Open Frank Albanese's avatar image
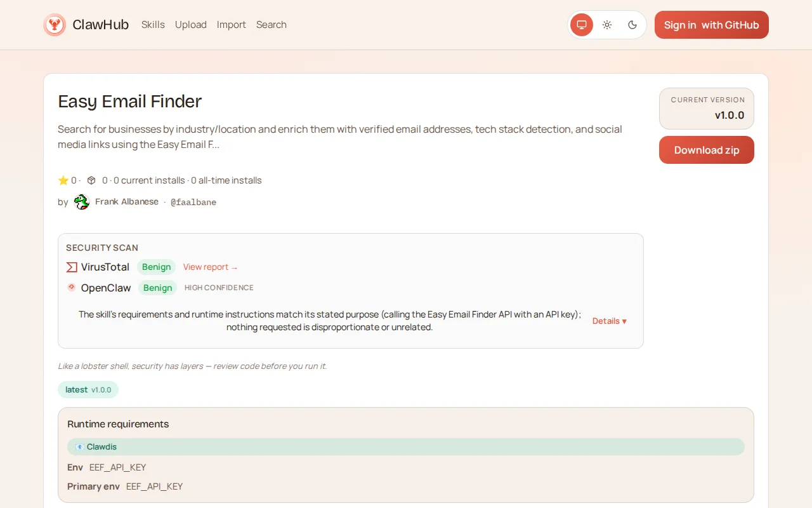Screen dimensions: 812x508 click(82, 202)
